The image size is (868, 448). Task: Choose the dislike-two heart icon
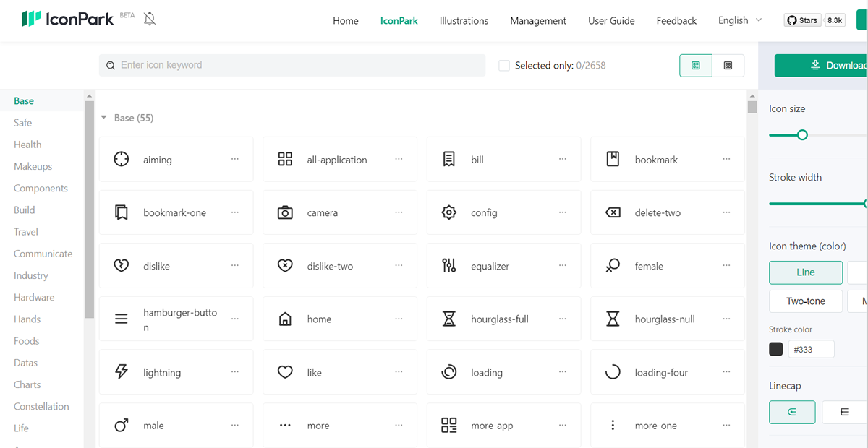(x=285, y=266)
